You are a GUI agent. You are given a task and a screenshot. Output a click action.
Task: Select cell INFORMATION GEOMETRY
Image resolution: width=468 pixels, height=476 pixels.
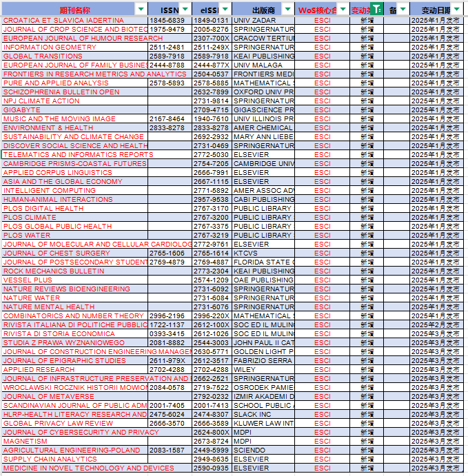(74, 48)
